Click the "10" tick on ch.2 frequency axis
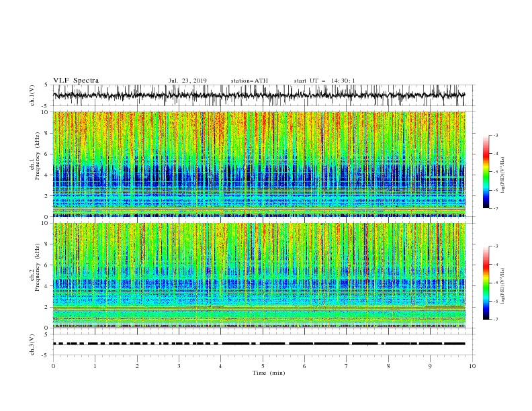532x411 pixels. click(x=45, y=223)
